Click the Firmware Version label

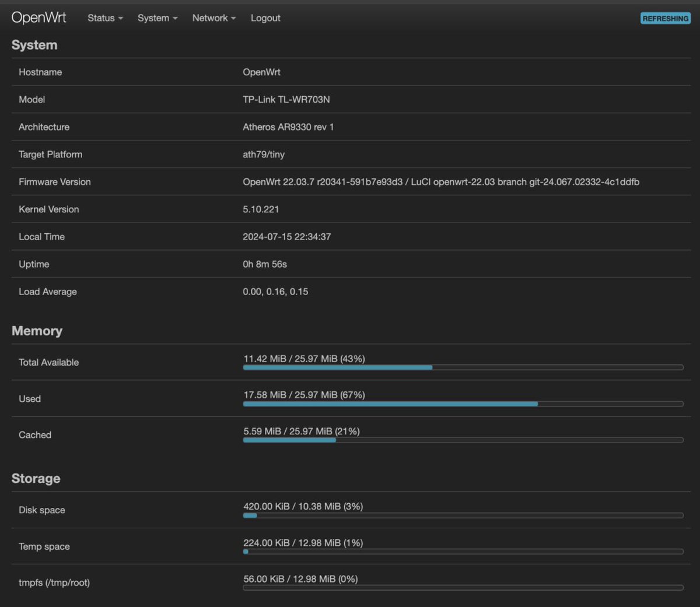pos(55,182)
